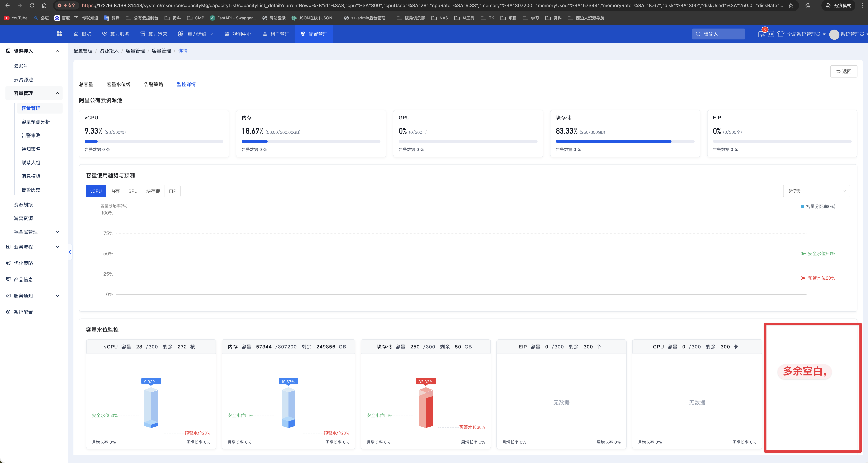
Task: Open the pending tasks icon with badge
Action: [761, 34]
